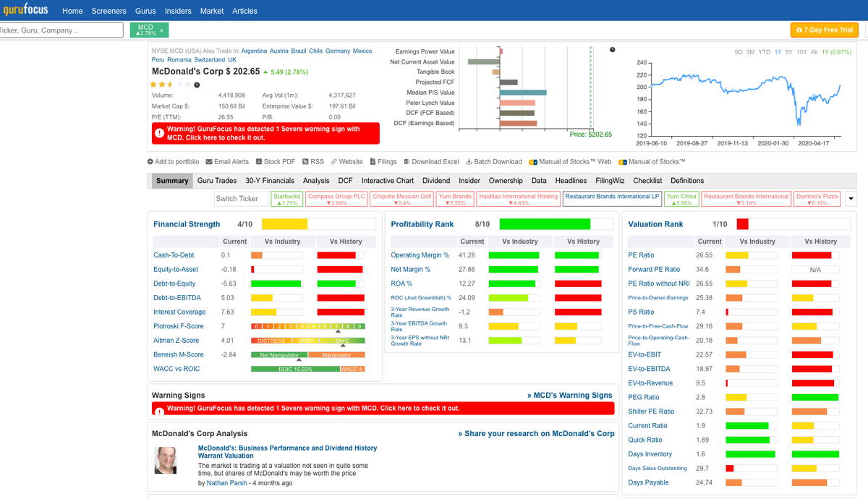Viewport: 868px width, 499px height.
Task: Close the MCD ticker tag
Action: [x=161, y=30]
